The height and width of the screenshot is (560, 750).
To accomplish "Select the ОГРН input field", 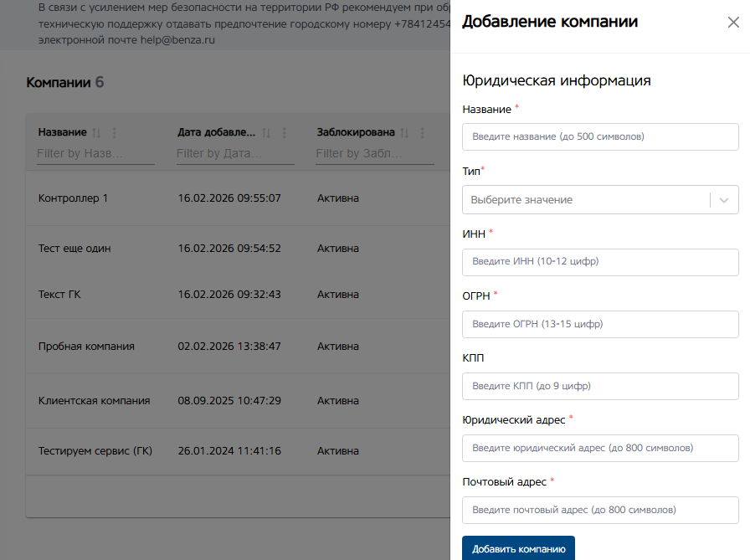I will [x=600, y=324].
